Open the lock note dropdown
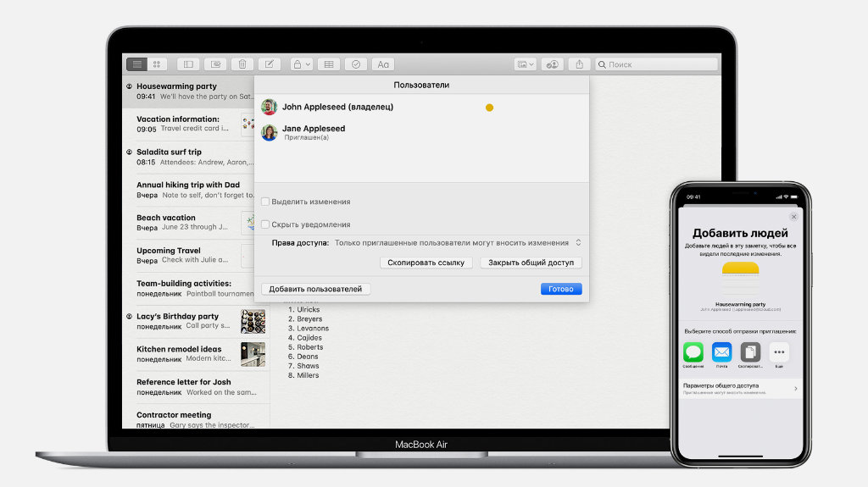868x487 pixels. 302,64
